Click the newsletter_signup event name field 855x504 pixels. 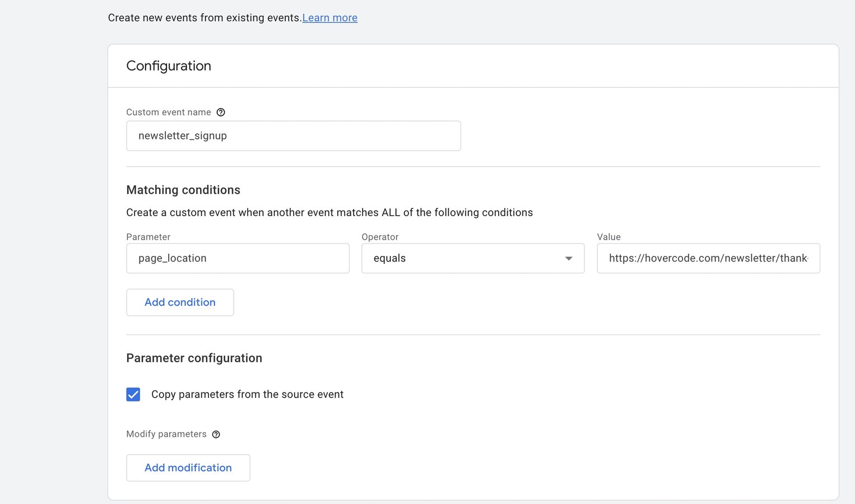point(294,136)
